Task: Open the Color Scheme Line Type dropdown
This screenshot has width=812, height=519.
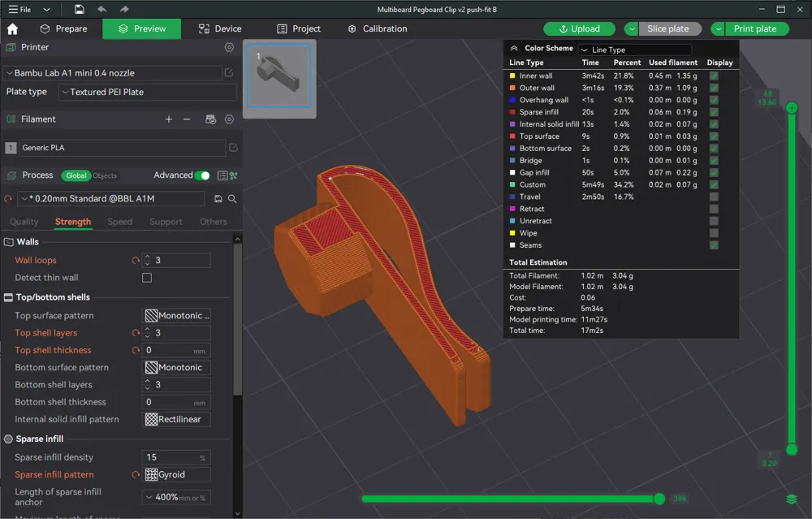Action: tap(634, 50)
